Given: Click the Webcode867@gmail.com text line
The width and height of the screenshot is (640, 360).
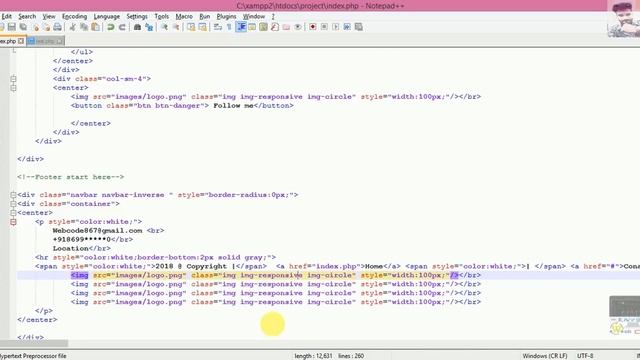Looking at the screenshot, I should tap(108, 231).
